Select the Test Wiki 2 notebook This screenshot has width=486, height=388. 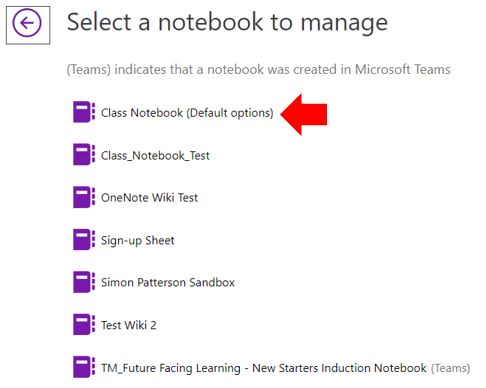coord(129,325)
